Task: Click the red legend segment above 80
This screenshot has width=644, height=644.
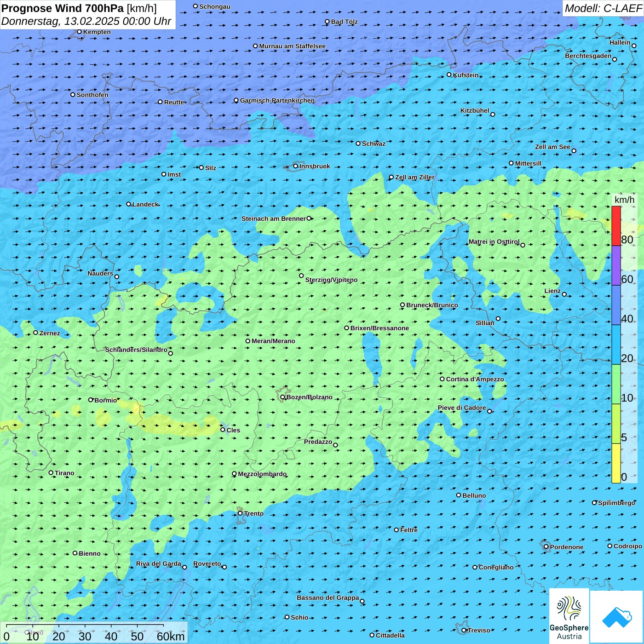Action: pyautogui.click(x=616, y=225)
